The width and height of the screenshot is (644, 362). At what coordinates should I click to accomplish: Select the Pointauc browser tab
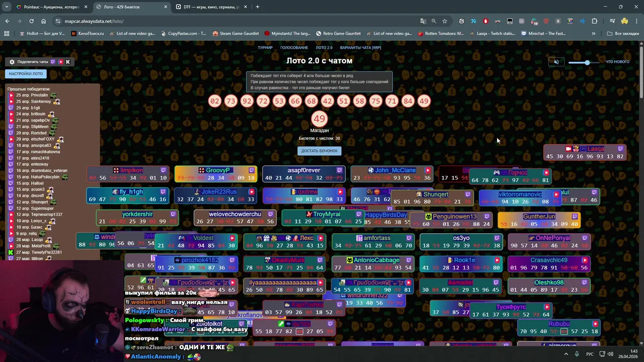[52, 7]
